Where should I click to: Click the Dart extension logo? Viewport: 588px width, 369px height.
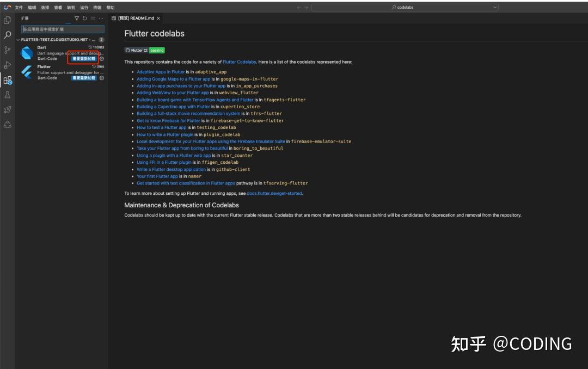coord(27,53)
